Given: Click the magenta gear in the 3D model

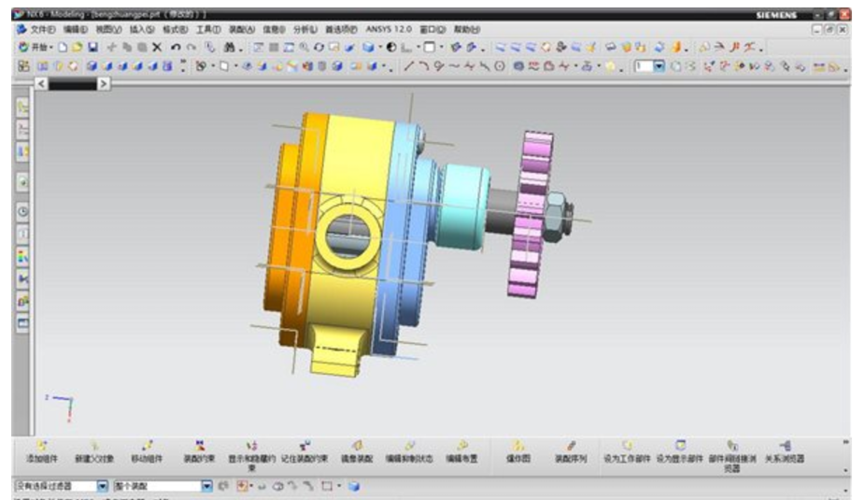Looking at the screenshot, I should click(x=530, y=213).
